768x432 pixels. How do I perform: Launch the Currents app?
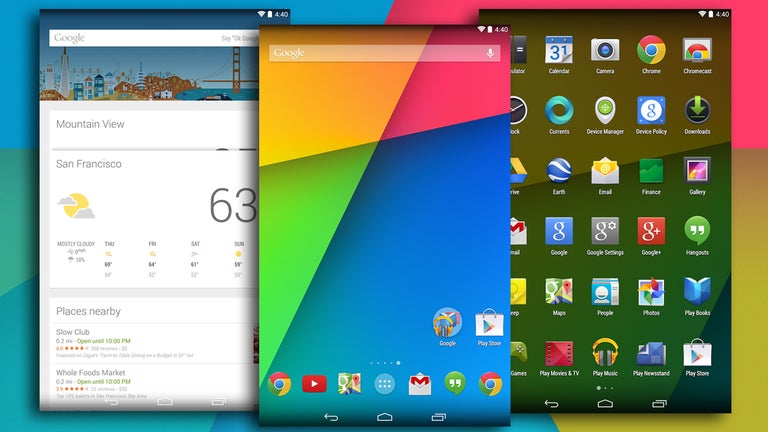tap(559, 115)
